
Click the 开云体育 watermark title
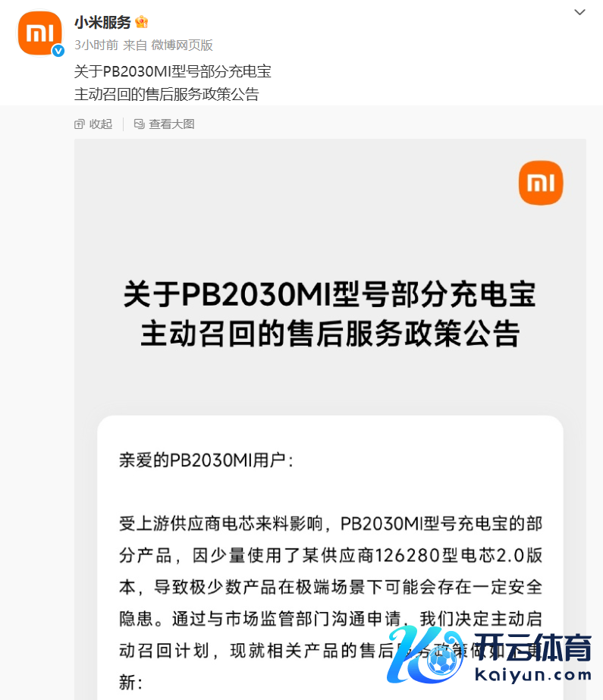[x=533, y=647]
